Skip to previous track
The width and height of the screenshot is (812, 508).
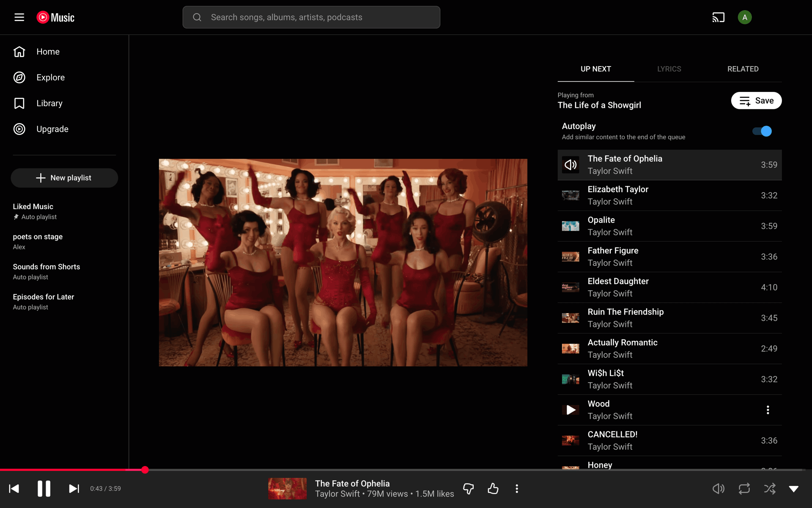14,489
